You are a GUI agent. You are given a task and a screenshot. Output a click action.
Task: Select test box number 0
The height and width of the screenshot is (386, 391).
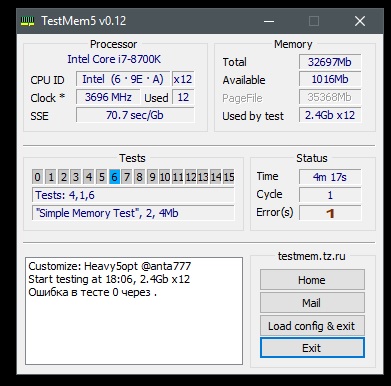pyautogui.click(x=38, y=177)
